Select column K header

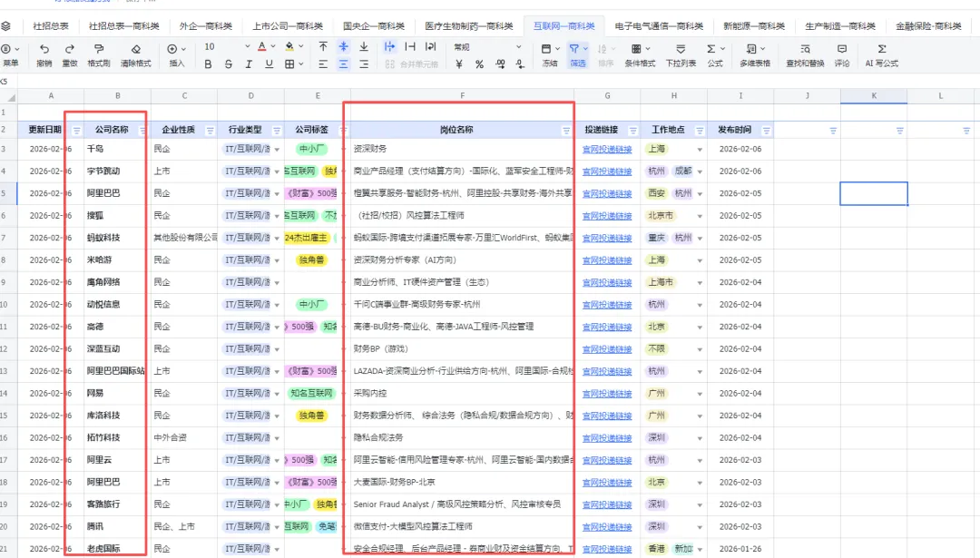[874, 95]
